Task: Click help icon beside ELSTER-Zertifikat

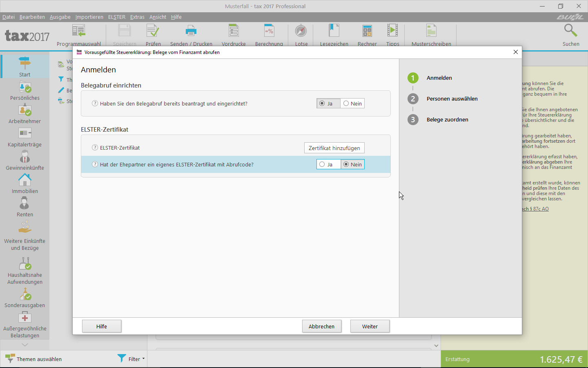Action: coord(95,148)
